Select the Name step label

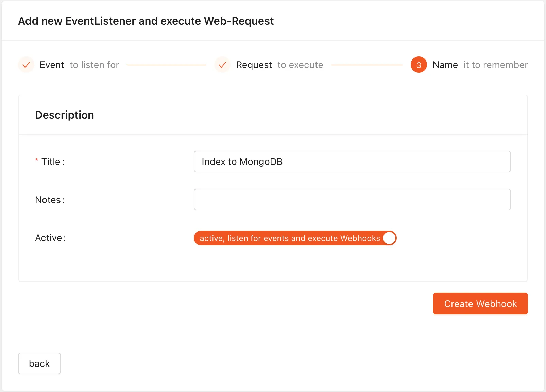tap(445, 65)
